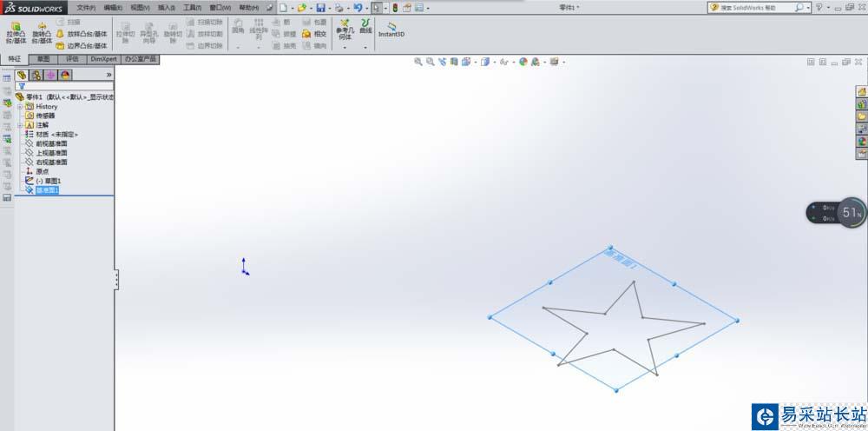Open the 视图 View menu

pos(140,8)
